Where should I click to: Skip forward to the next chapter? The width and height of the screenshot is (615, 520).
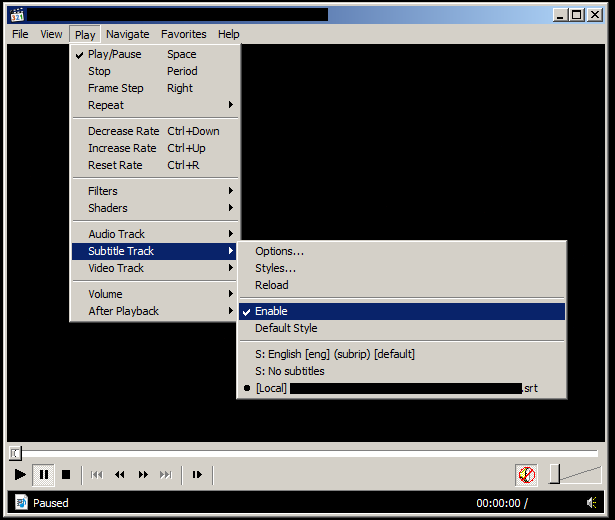166,475
